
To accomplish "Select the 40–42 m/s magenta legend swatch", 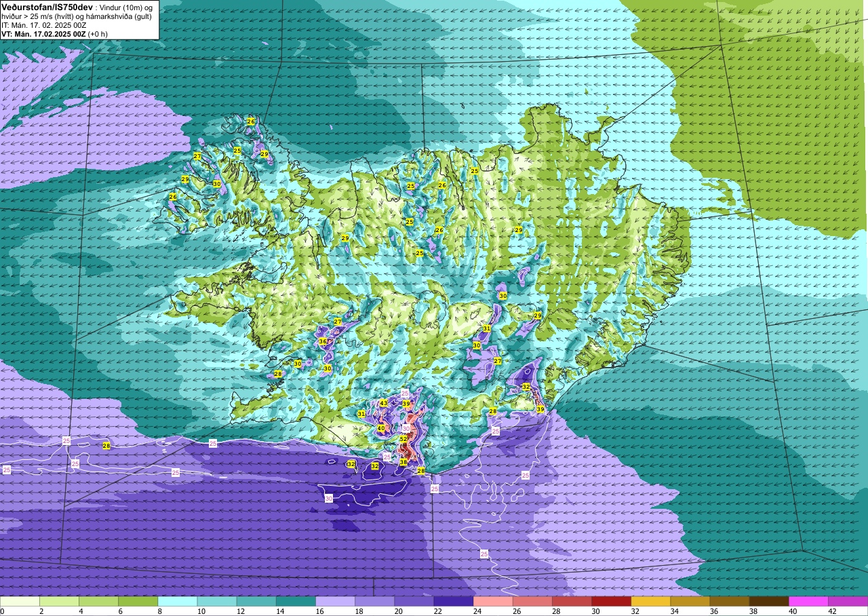I will [808, 601].
